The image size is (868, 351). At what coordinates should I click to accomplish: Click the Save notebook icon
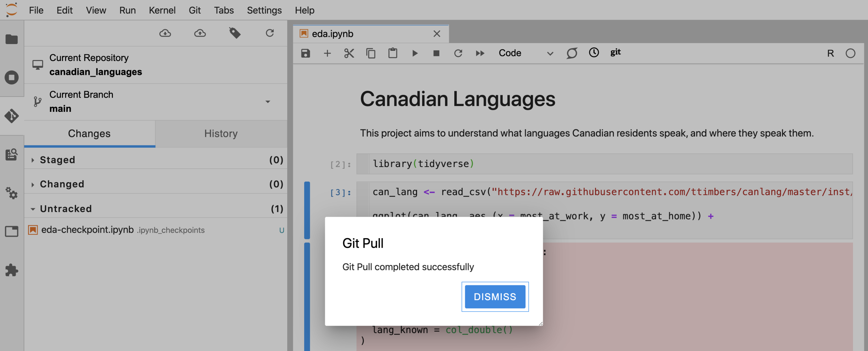(x=305, y=53)
